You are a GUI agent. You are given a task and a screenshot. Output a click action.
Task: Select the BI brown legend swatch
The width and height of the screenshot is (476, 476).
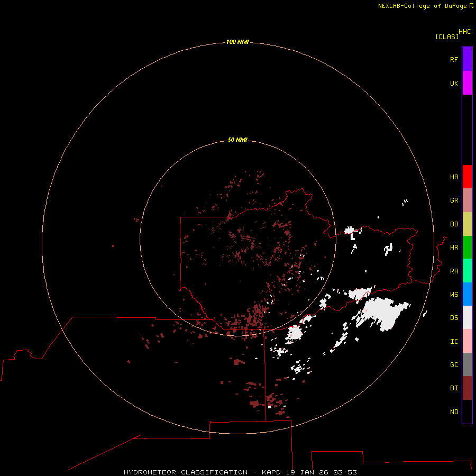coord(467,388)
